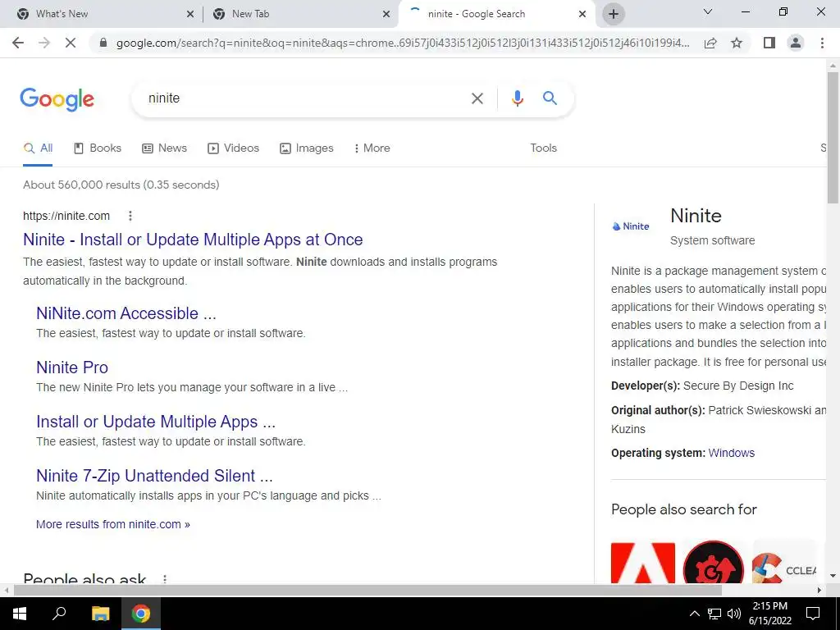Share this page using the share icon
Viewport: 840px width, 630px height.
710,43
